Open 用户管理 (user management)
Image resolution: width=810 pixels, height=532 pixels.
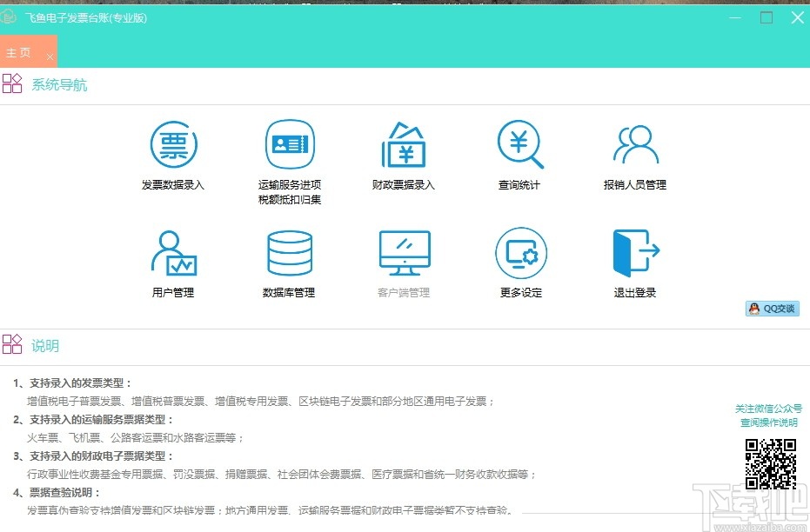point(173,261)
